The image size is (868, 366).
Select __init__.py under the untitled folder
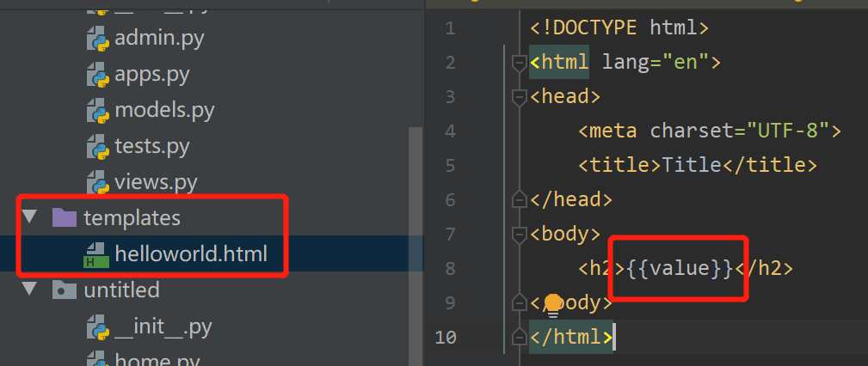click(x=163, y=326)
